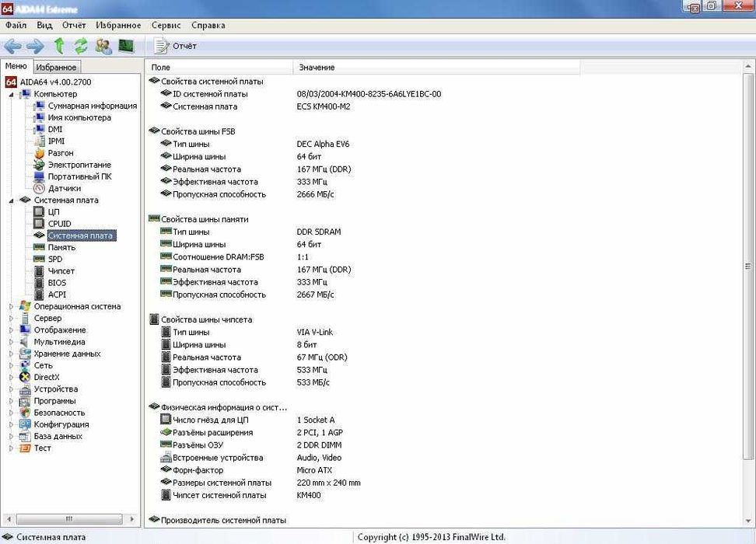The image size is (756, 544).
Task: Select the Безопасность shield icon
Action: (x=25, y=413)
